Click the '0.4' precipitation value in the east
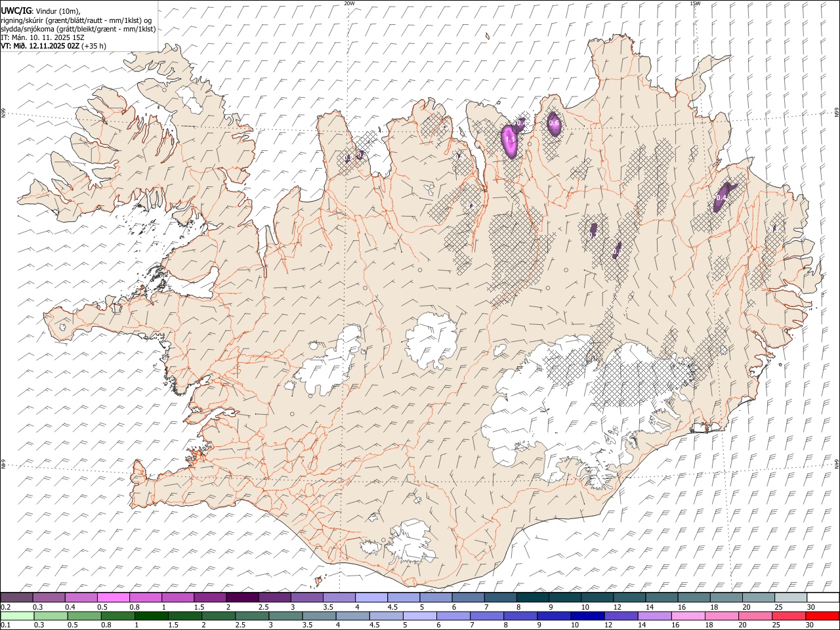The image size is (840, 630). tap(721, 198)
